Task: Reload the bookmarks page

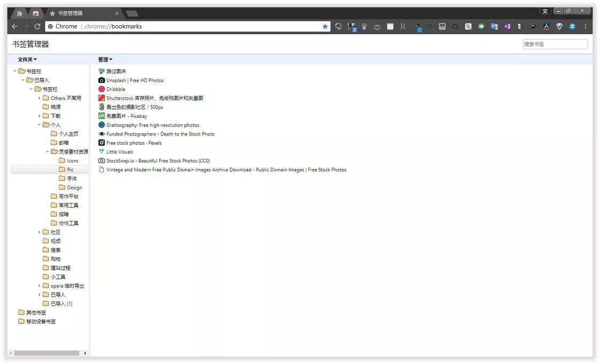Action: click(37, 26)
